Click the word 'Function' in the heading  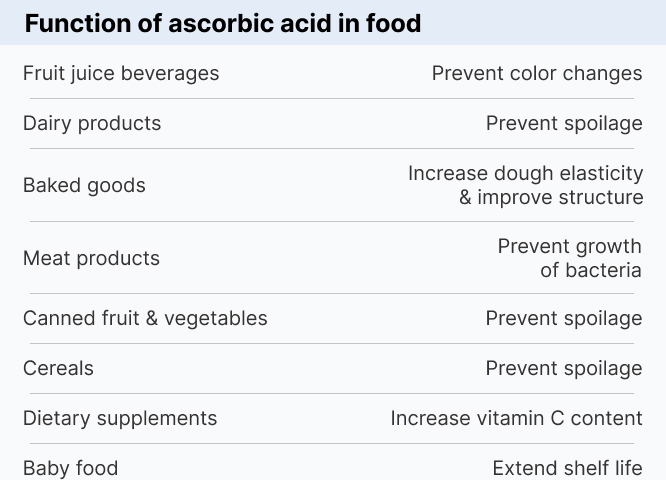(72, 24)
